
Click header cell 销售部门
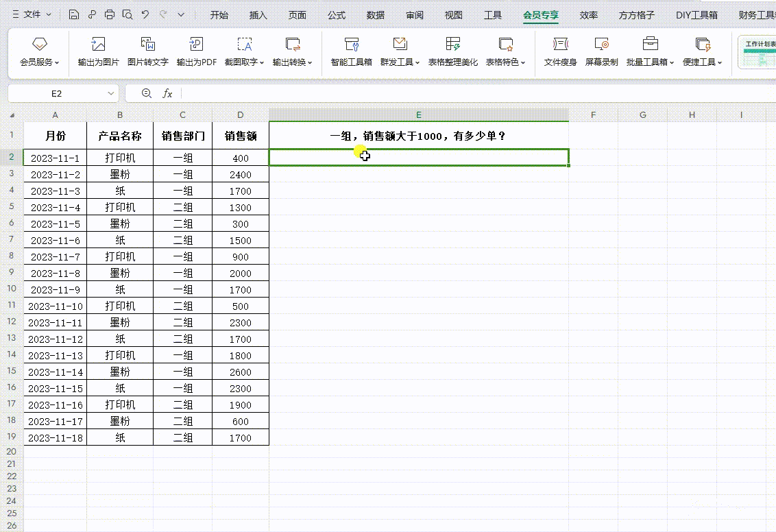pyautogui.click(x=182, y=136)
